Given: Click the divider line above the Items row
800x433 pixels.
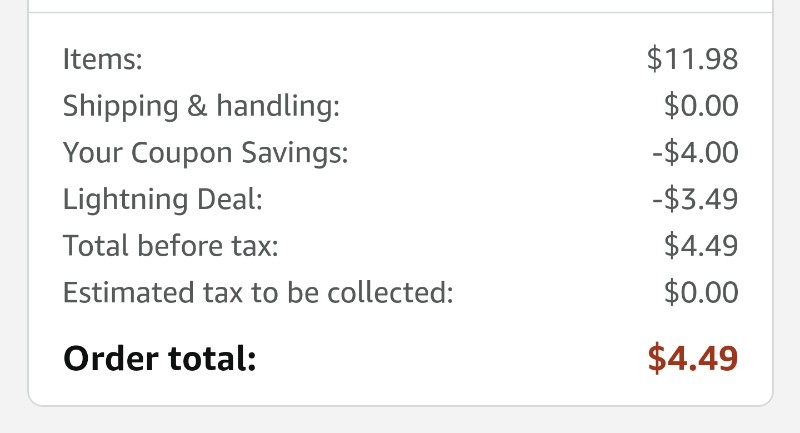Looking at the screenshot, I should 400,12.
